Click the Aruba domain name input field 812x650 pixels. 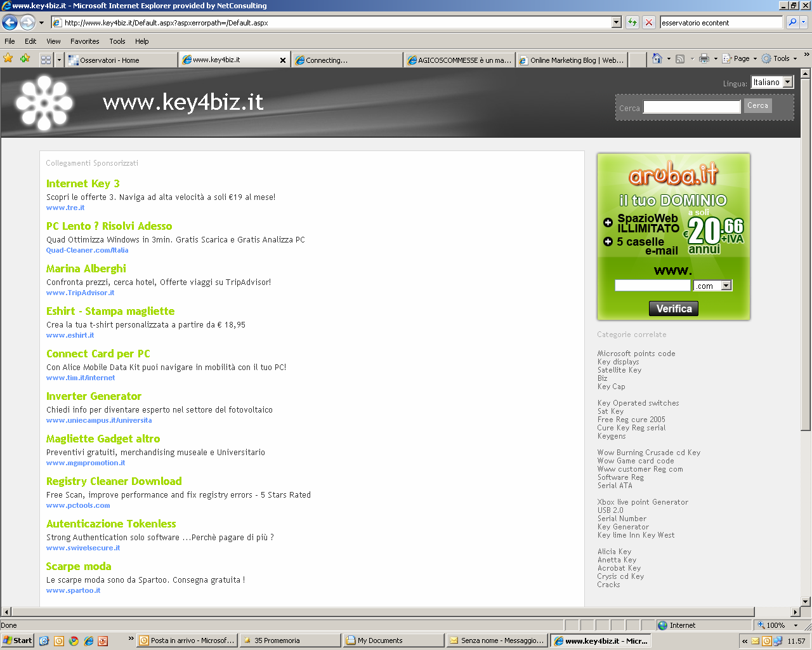tap(653, 286)
